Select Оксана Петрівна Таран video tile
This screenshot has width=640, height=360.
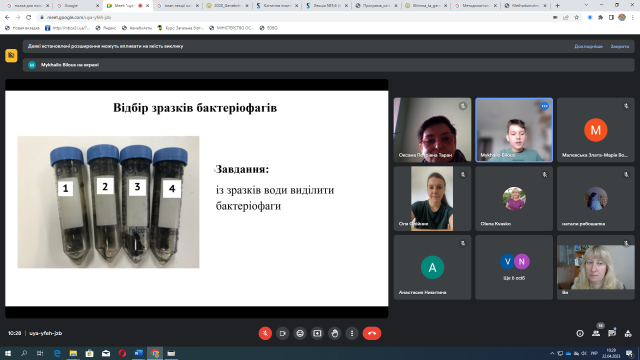point(432,130)
